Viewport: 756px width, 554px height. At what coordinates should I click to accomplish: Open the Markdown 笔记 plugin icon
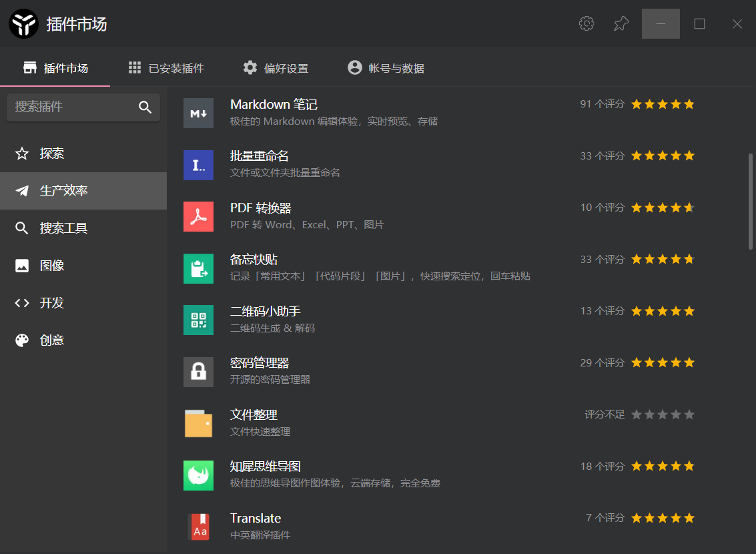point(198,113)
